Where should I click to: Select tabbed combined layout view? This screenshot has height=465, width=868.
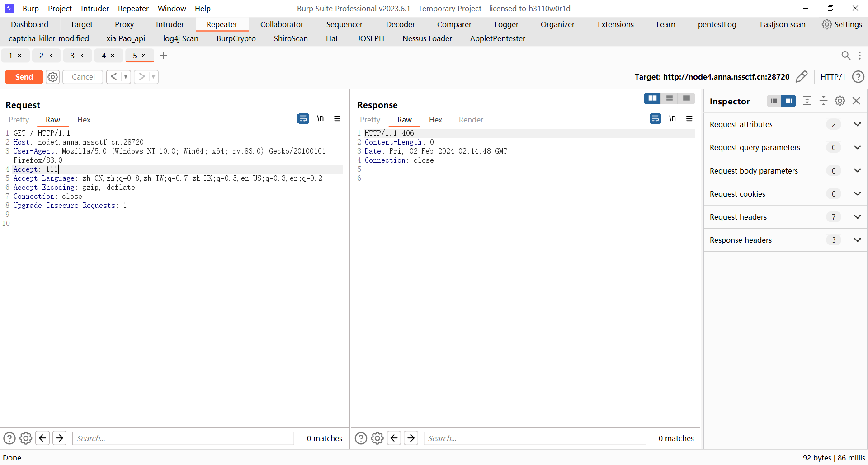(686, 98)
